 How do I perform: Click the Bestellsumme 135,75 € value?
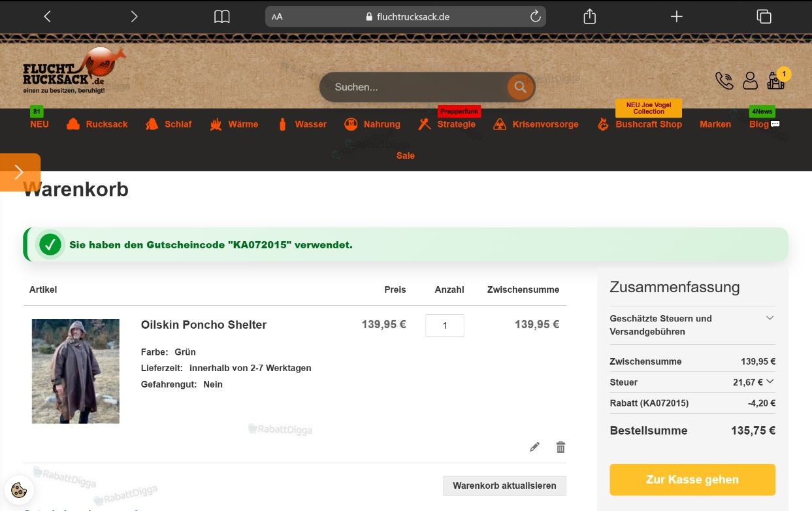click(753, 431)
